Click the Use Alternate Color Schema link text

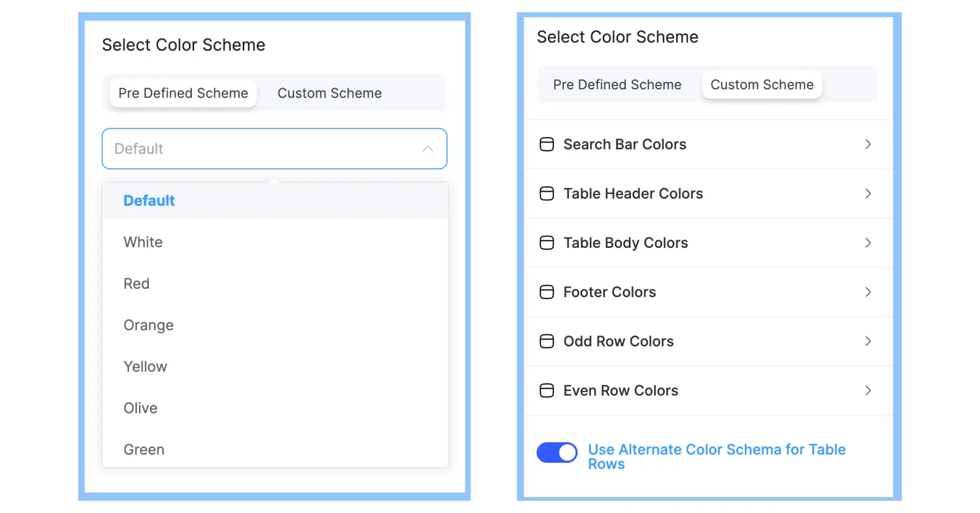pos(716,456)
